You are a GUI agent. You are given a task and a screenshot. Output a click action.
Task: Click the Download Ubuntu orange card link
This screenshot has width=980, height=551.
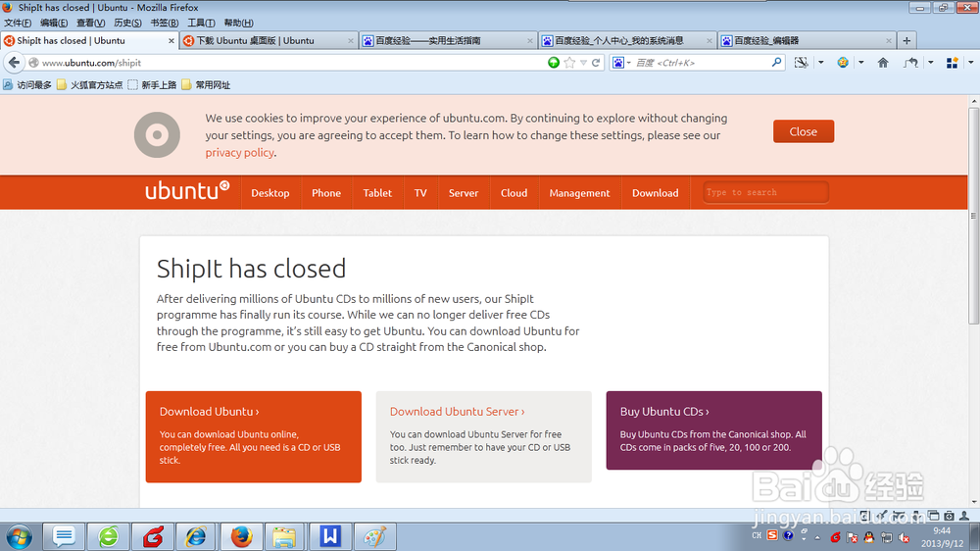pyautogui.click(x=209, y=412)
